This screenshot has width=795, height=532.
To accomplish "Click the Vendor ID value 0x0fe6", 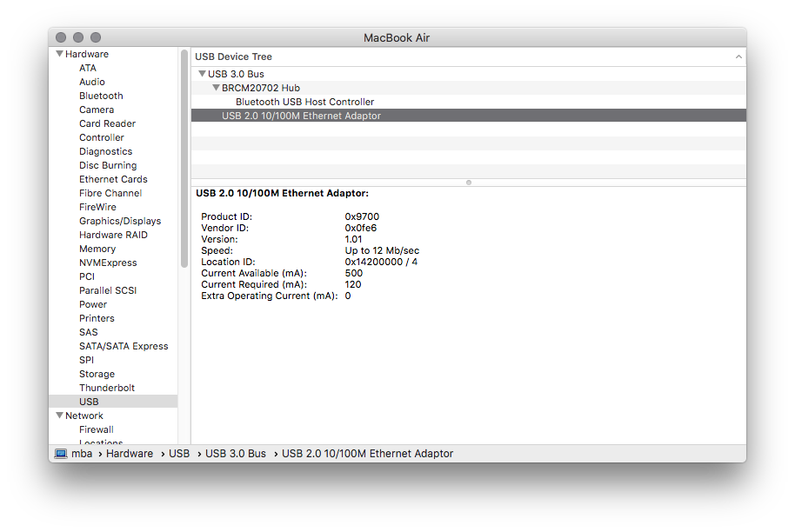I will [x=360, y=228].
